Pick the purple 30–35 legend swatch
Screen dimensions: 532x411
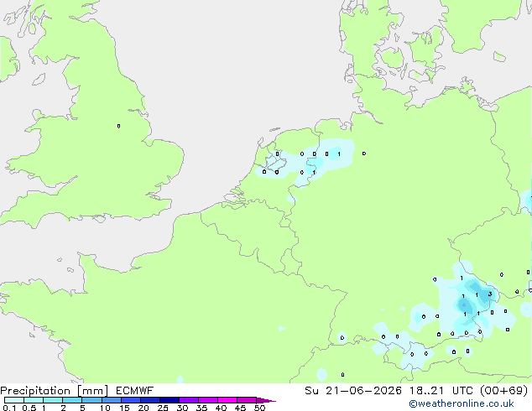click(x=189, y=400)
